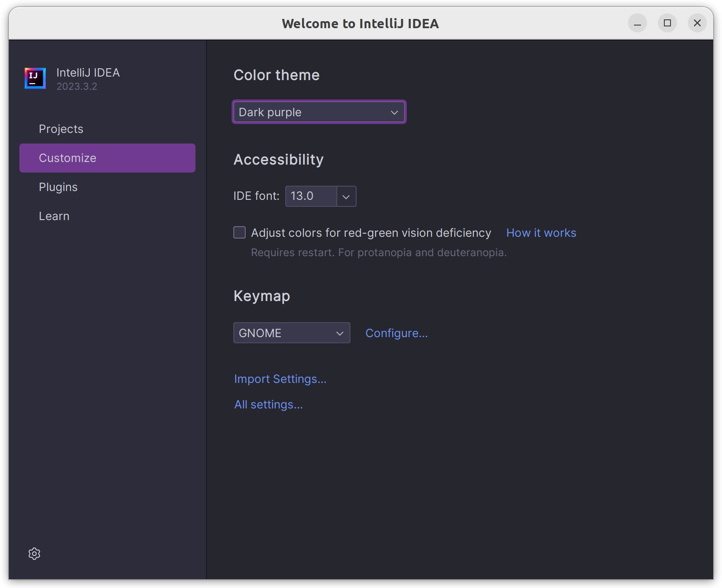722x588 pixels.
Task: Minimize the Welcome to IntelliJ IDEA window
Action: point(637,23)
